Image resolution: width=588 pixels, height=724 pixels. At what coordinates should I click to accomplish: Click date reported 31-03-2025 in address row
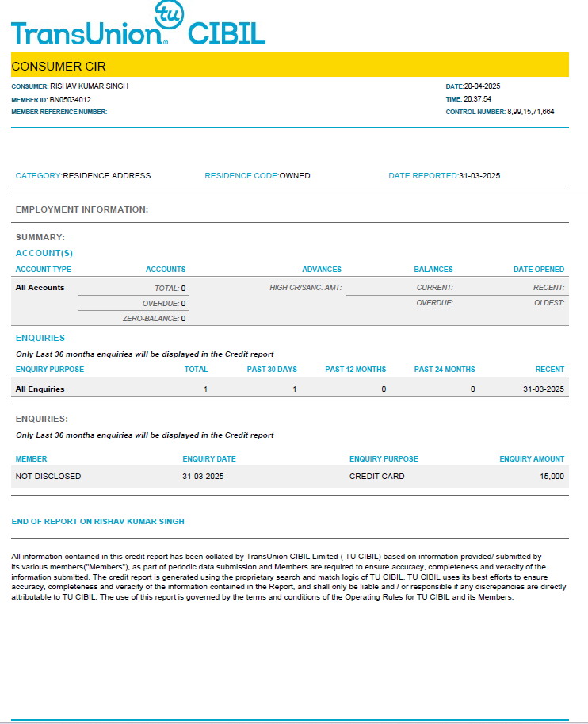[479, 176]
